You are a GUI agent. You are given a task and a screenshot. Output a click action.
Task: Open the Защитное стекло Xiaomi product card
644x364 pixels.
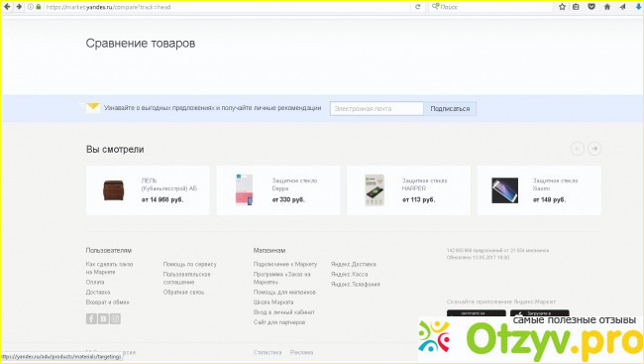tap(539, 190)
